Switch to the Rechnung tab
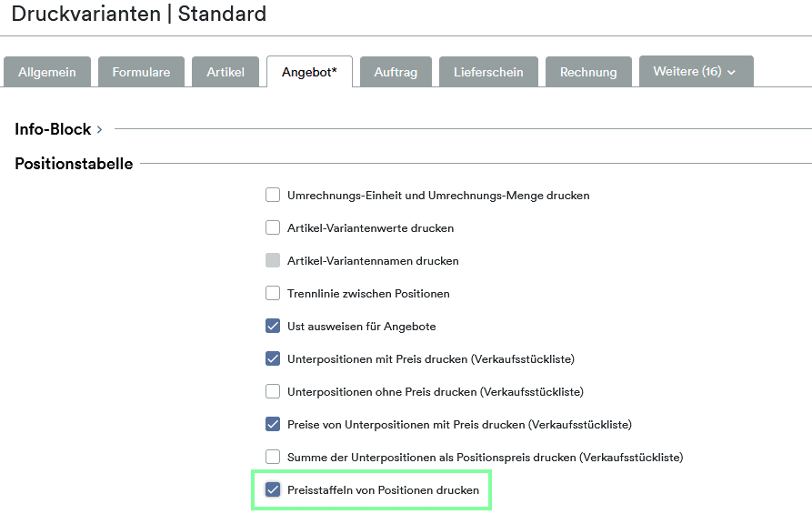 pyautogui.click(x=588, y=72)
